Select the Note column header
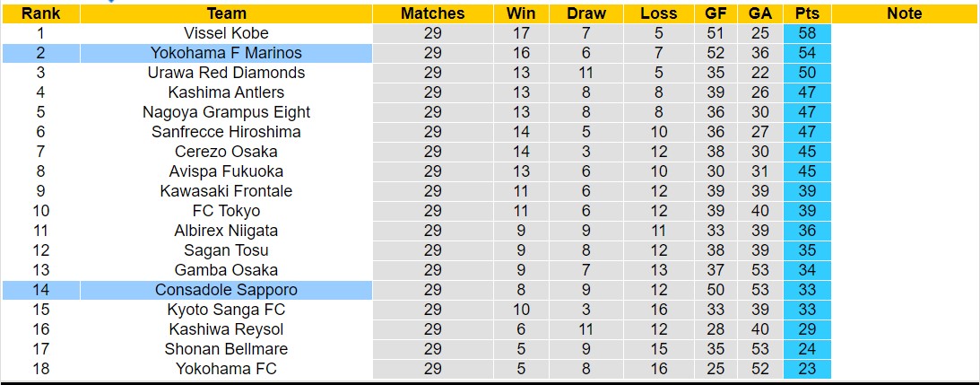 904,13
